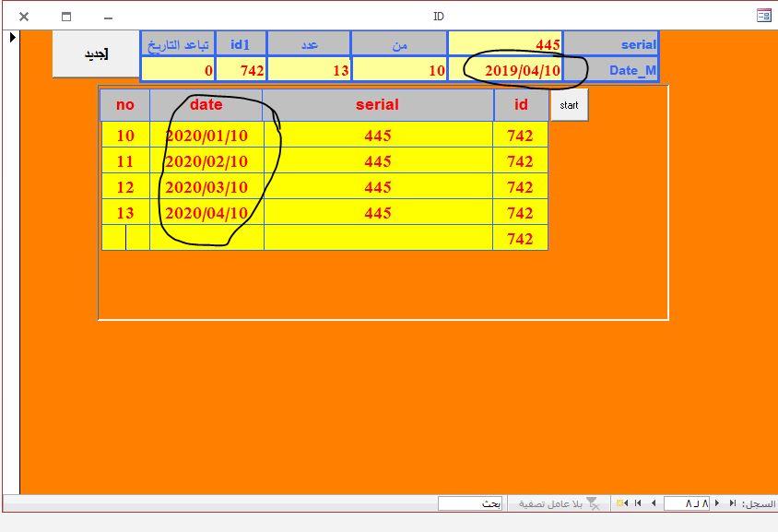Screen dimensions: 778x532
Task: Click the current record number box
Action: [x=687, y=503]
